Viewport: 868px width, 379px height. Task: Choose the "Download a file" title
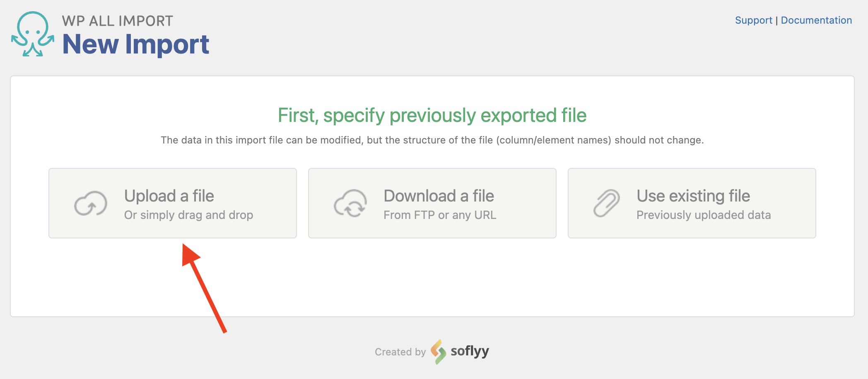point(439,196)
